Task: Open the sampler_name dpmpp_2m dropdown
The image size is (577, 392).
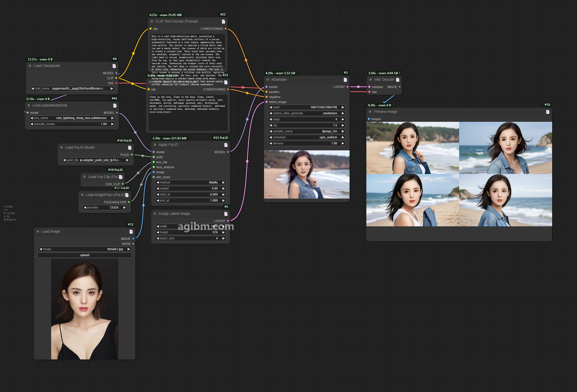Action: click(x=307, y=131)
